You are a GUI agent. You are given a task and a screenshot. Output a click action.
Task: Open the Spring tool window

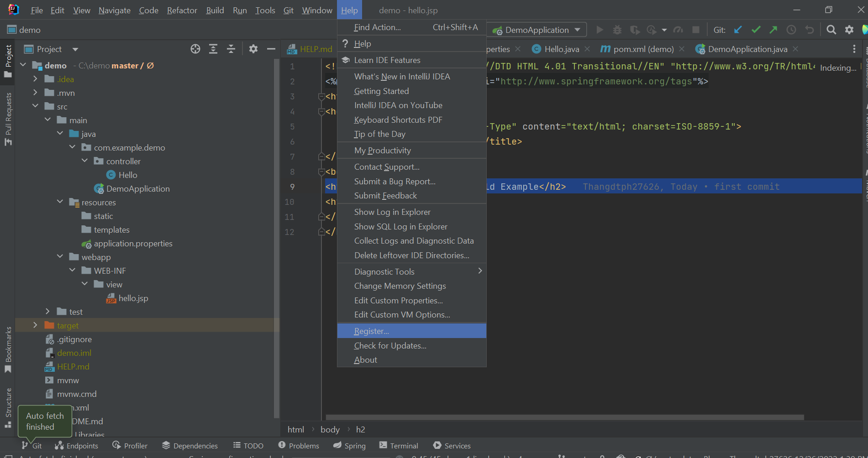(349, 446)
